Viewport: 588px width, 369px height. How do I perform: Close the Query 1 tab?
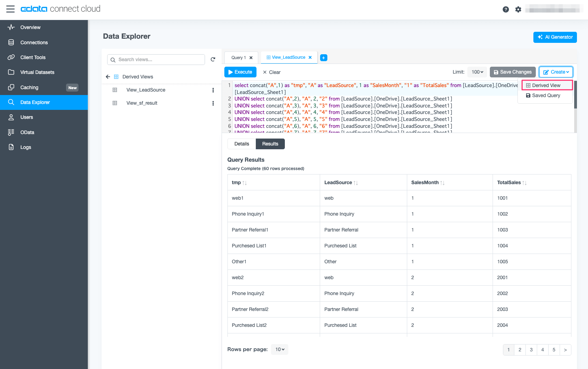[x=251, y=58]
